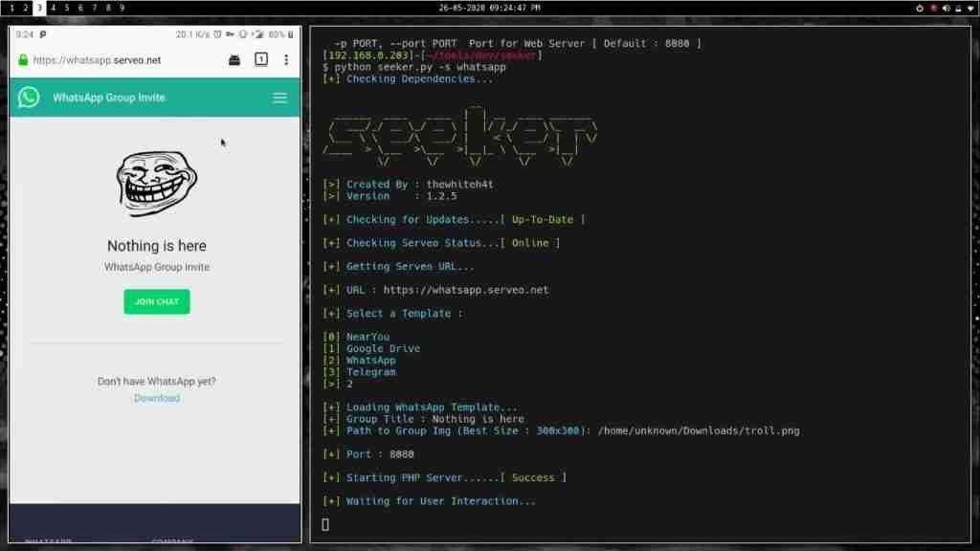Click 'Select a Template :' prompt line
Image resolution: width=980 pixels, height=551 pixels.
coord(392,314)
